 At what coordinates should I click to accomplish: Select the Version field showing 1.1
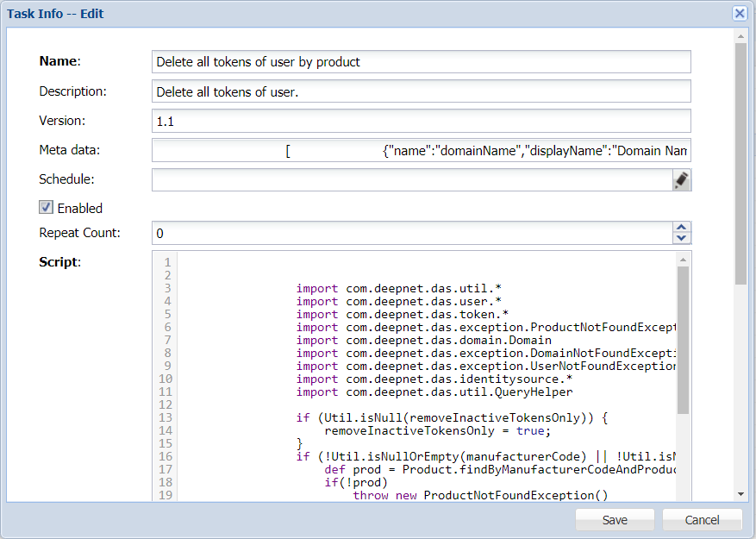click(421, 121)
